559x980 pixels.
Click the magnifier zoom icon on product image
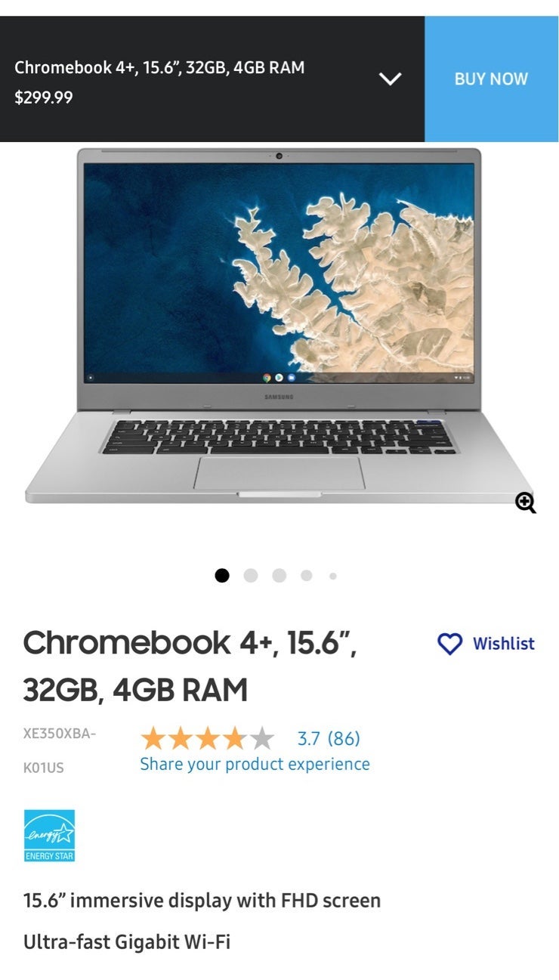(526, 502)
